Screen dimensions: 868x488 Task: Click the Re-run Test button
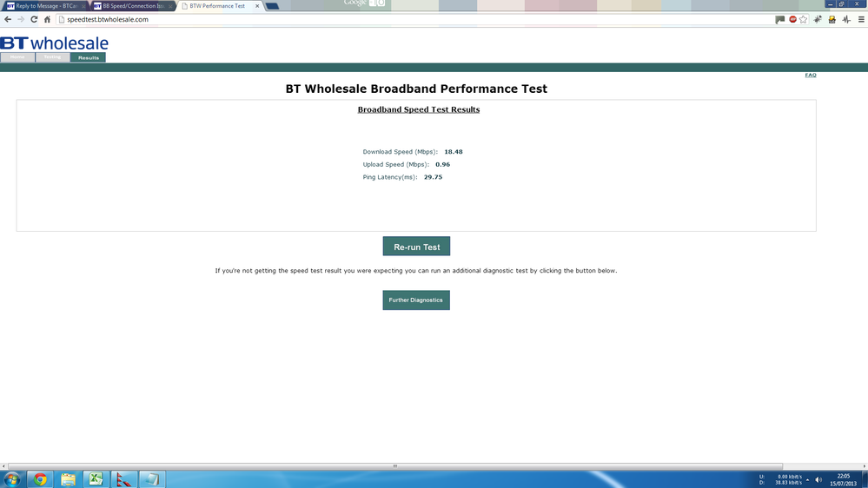[x=416, y=247]
